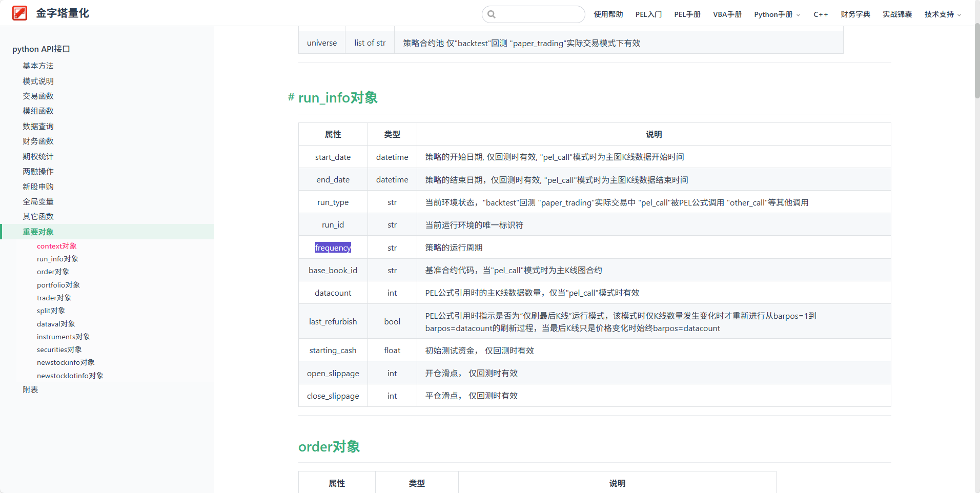Viewport: 980px width, 493px height.
Task: Click the 金字塔量化 logo icon
Action: [19, 13]
